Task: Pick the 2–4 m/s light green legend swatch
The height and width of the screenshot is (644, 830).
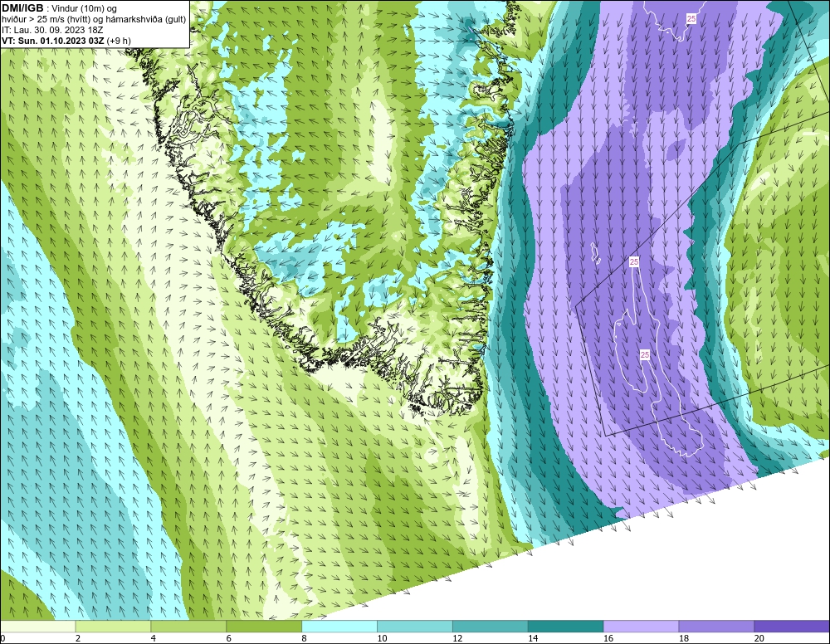Action: pos(113,627)
